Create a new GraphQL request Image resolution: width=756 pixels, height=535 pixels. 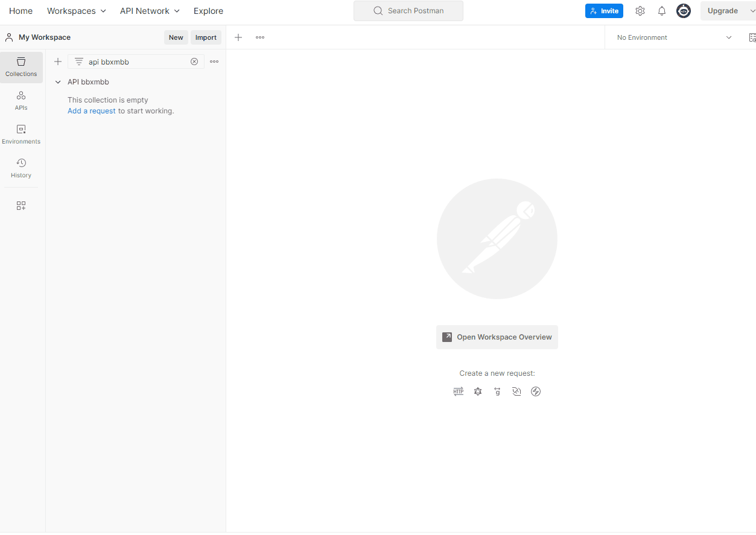(x=478, y=391)
